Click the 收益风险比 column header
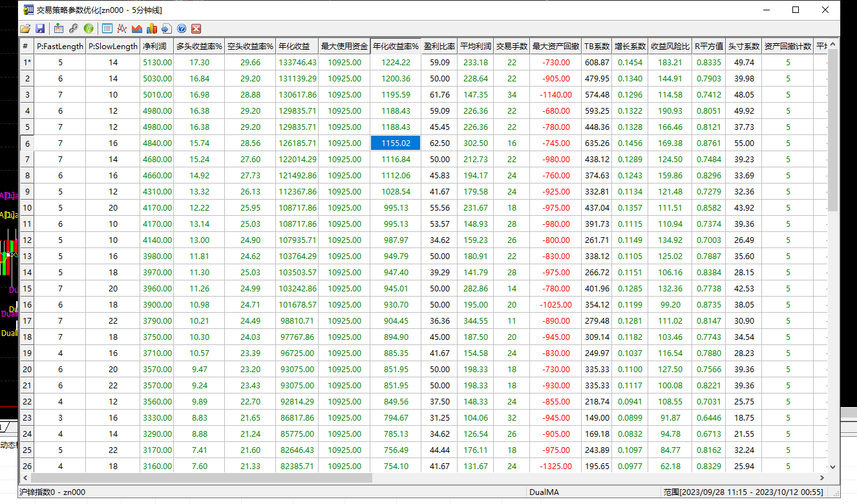Screen dimensions: 857x504 click(670, 46)
